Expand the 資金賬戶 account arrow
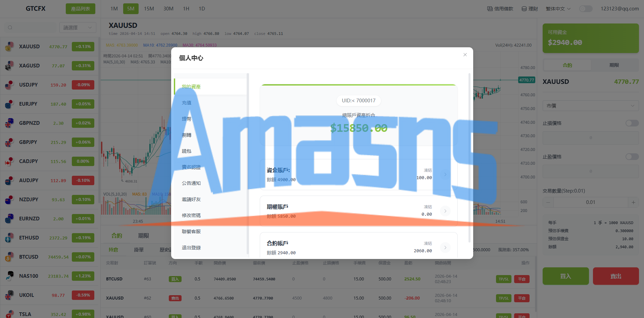 click(x=445, y=174)
